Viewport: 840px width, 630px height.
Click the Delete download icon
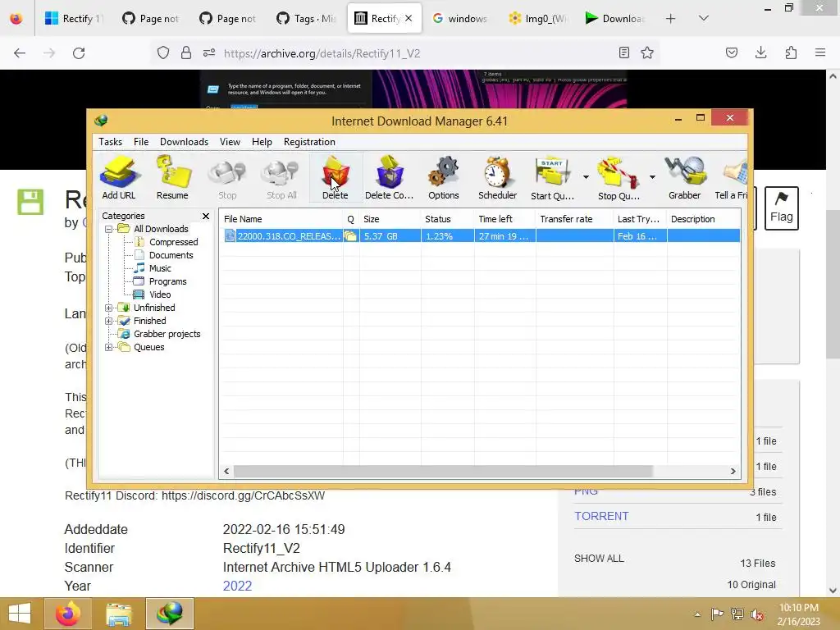click(336, 177)
